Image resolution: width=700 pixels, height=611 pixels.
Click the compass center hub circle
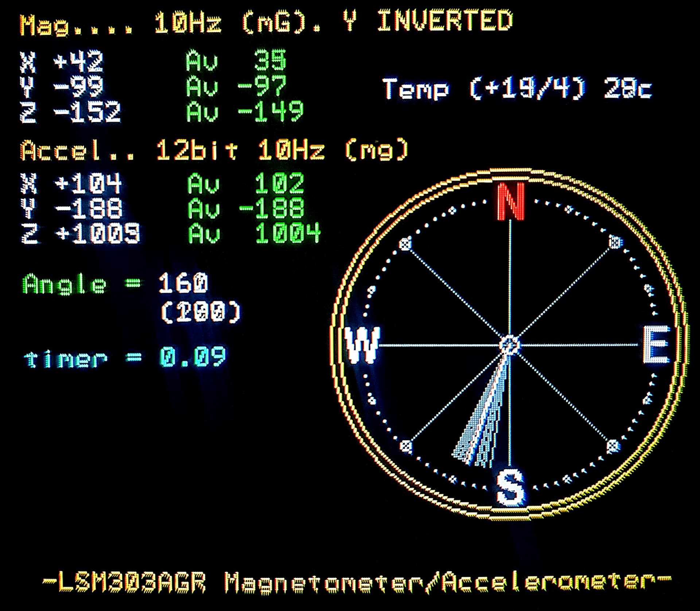(x=509, y=345)
